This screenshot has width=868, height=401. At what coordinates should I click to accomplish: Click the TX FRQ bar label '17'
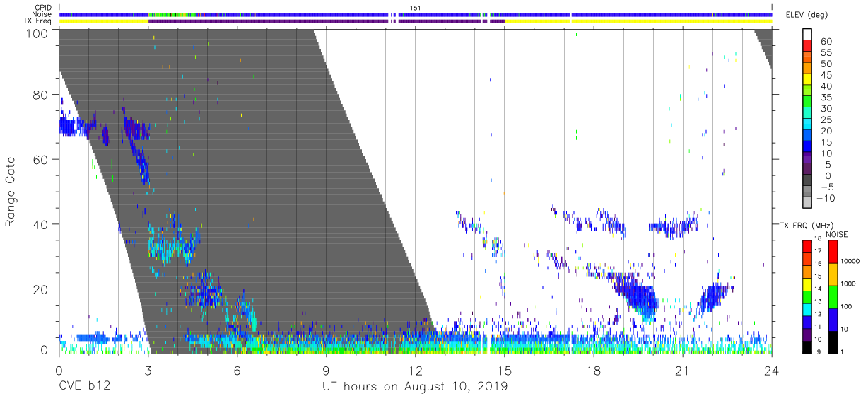tap(818, 251)
